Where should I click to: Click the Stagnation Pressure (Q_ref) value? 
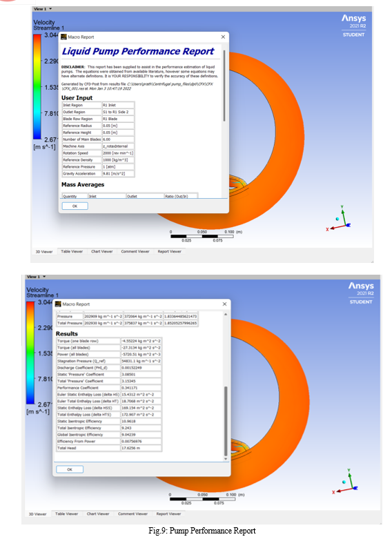141,361
